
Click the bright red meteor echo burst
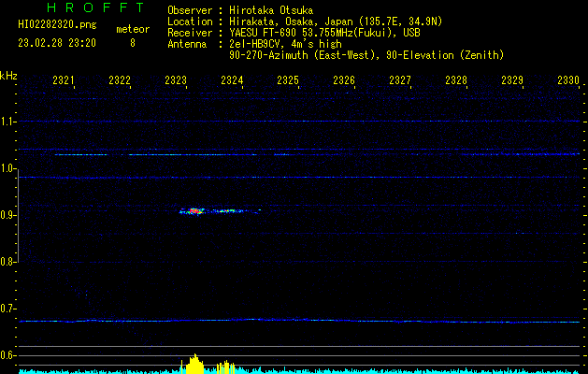coord(194,211)
